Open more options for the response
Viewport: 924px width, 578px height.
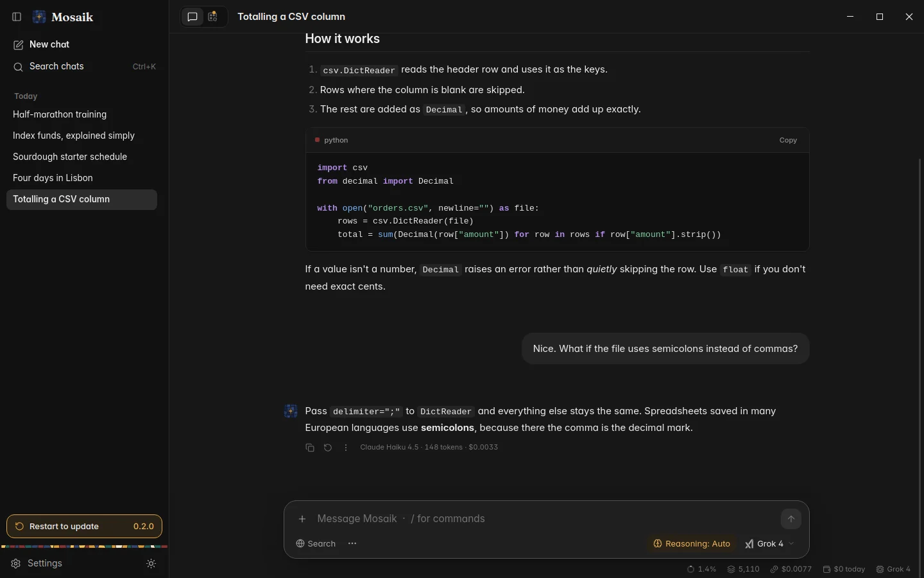pyautogui.click(x=346, y=448)
